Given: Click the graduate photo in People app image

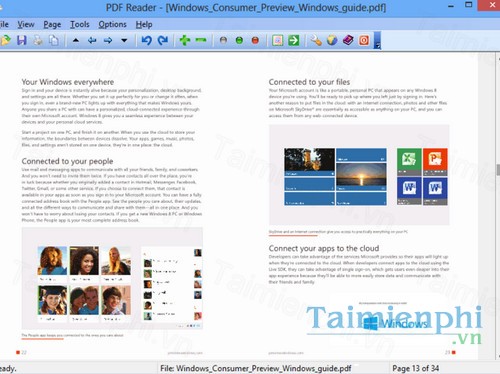Looking at the screenshot, I should 52,300.
